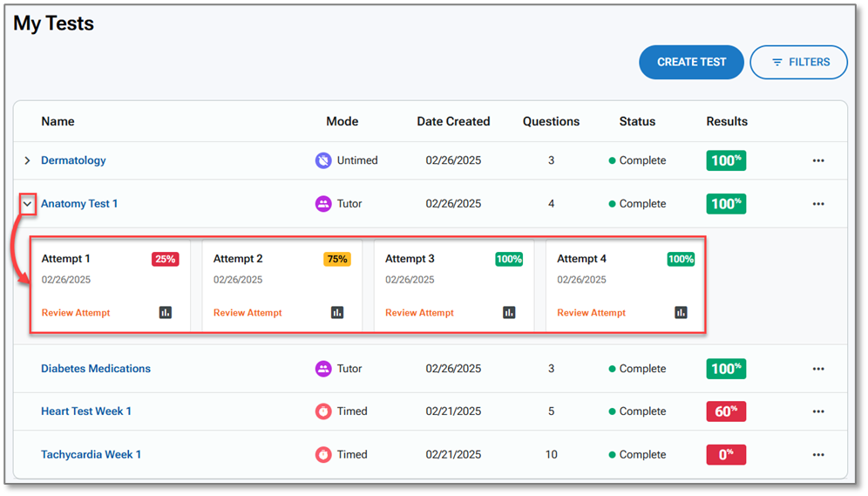The height and width of the screenshot is (496, 868).
Task: Open the Diabetes Medications test
Action: [x=96, y=369]
